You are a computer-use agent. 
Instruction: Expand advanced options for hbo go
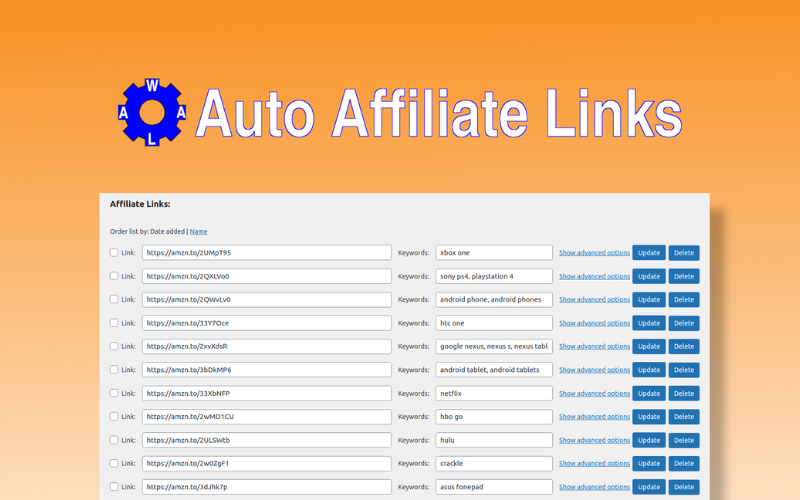tap(594, 417)
